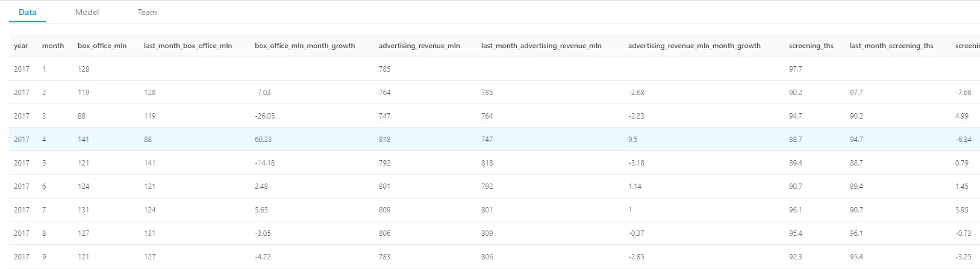Click the box_office_mln_month_growth column header
Image resolution: width=980 pixels, height=269 pixels.
305,46
